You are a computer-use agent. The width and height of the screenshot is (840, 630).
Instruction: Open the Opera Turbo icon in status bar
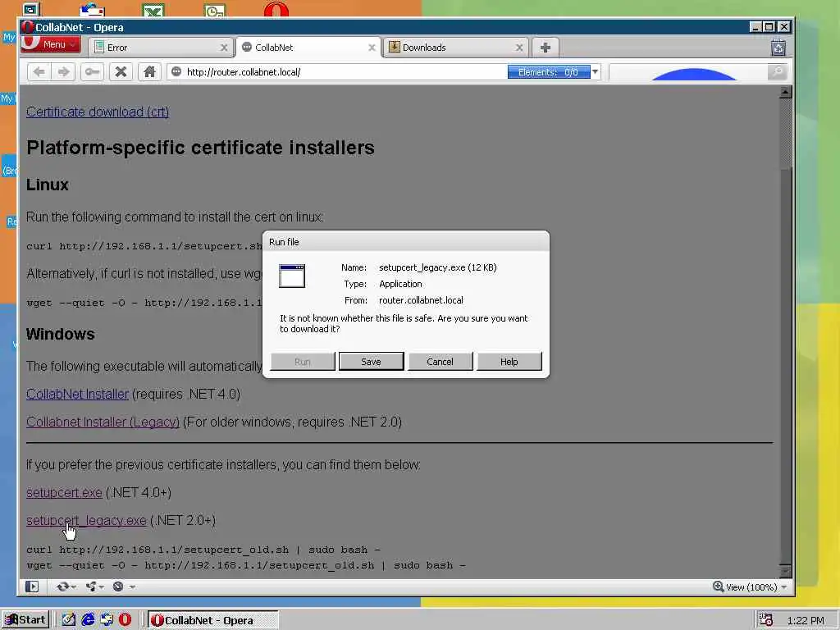point(118,587)
